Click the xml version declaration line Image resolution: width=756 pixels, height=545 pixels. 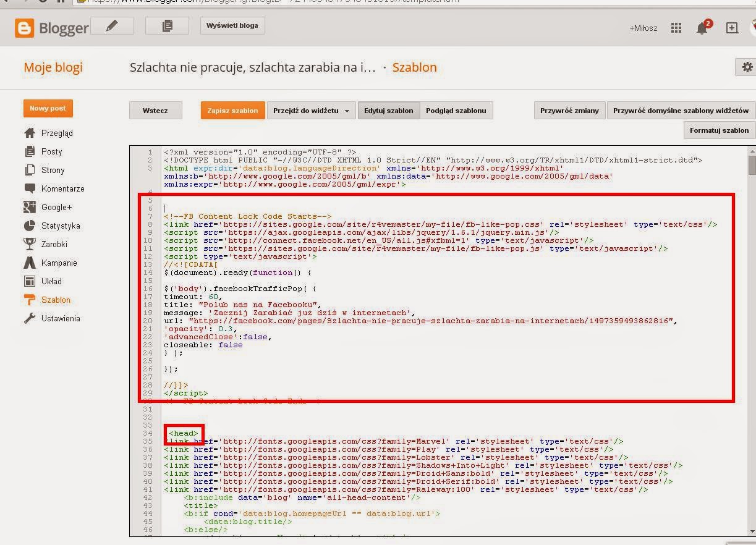[260, 152]
